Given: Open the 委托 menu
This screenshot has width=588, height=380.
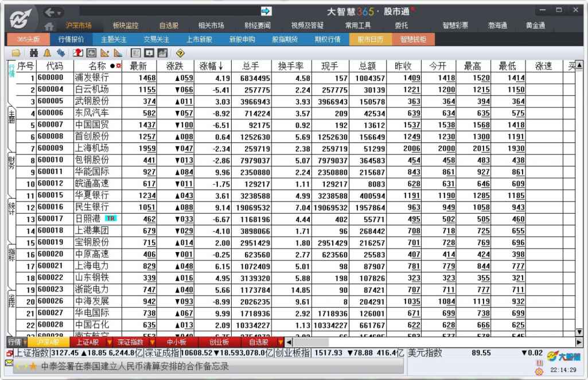Looking at the screenshot, I should (401, 25).
